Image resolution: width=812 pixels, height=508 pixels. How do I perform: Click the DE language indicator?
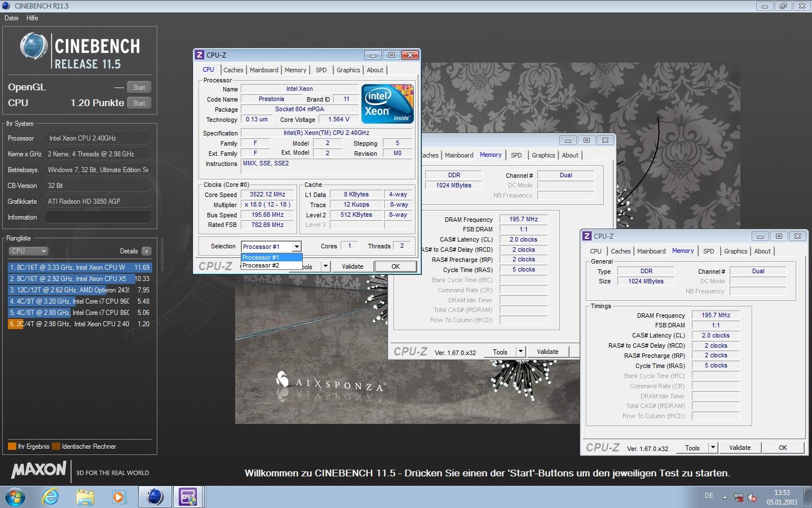tap(709, 496)
